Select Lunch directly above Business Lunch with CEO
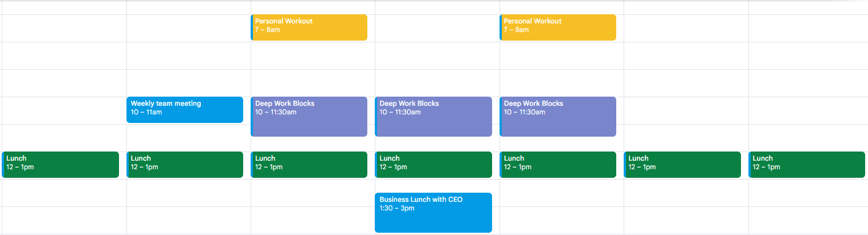This screenshot has height=235, width=868. 433,165
